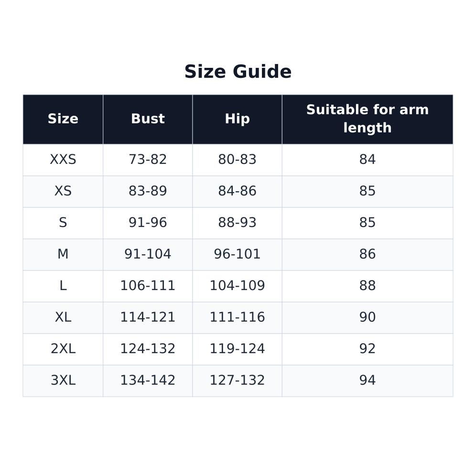The width and height of the screenshot is (476, 476).
Task: Click arm length value 84
Action: pyautogui.click(x=368, y=160)
